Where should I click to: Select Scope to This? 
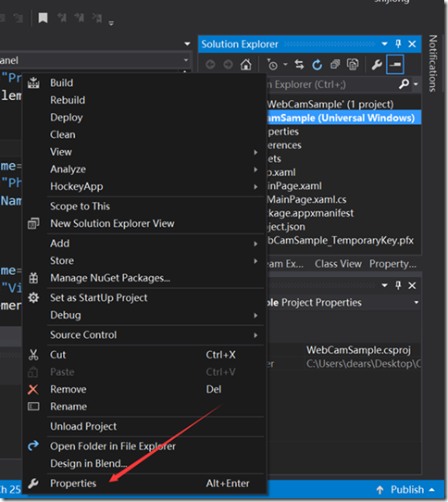click(80, 207)
